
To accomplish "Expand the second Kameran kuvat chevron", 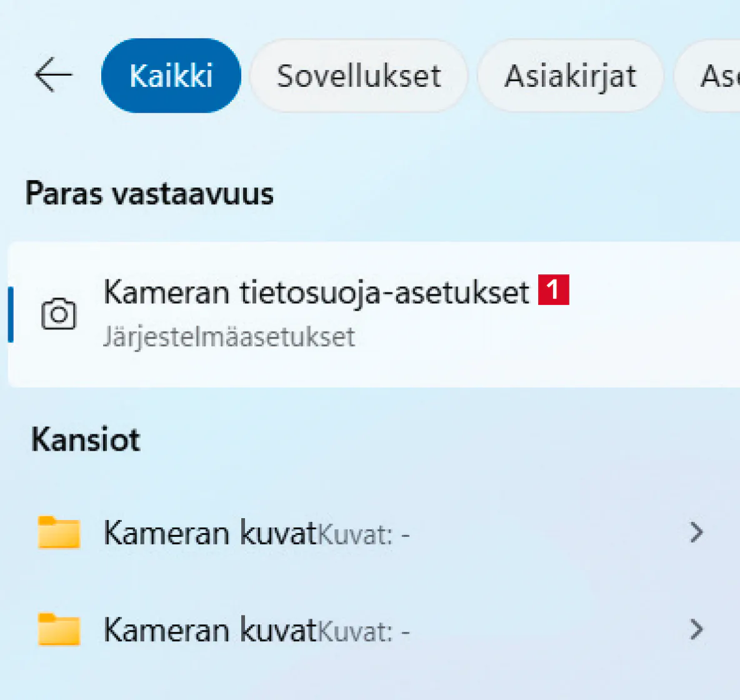I will [696, 629].
